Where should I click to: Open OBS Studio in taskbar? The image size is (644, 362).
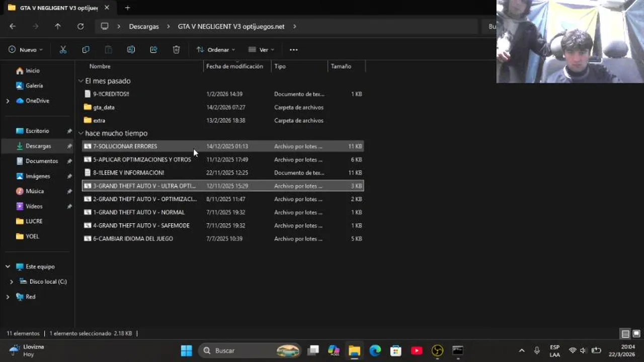437,350
